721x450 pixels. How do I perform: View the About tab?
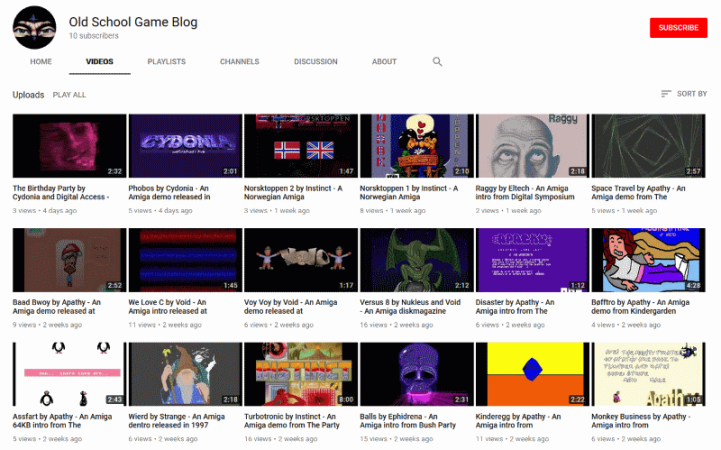click(x=384, y=62)
